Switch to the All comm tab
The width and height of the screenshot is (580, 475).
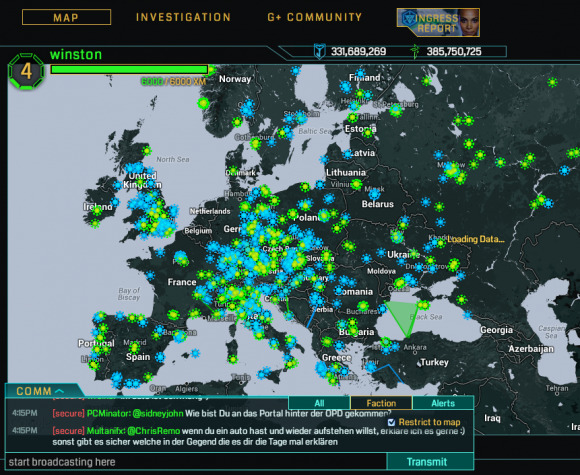tap(319, 403)
